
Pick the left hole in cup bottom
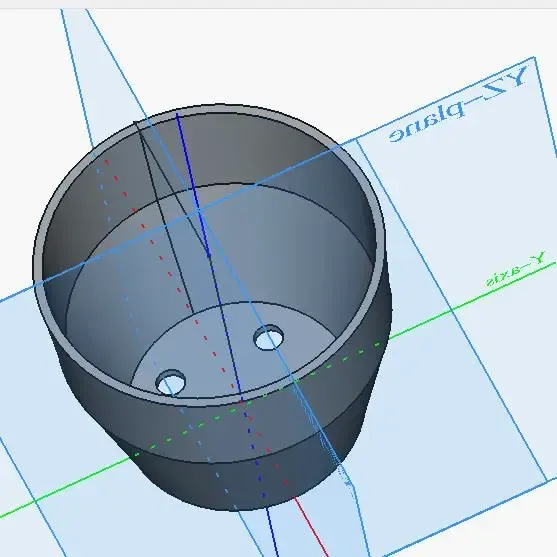(171, 382)
